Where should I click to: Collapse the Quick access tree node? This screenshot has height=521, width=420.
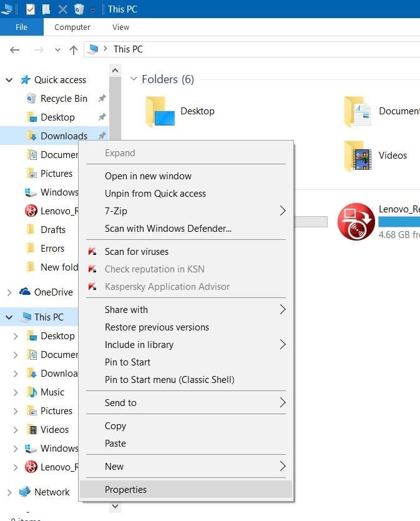click(9, 80)
